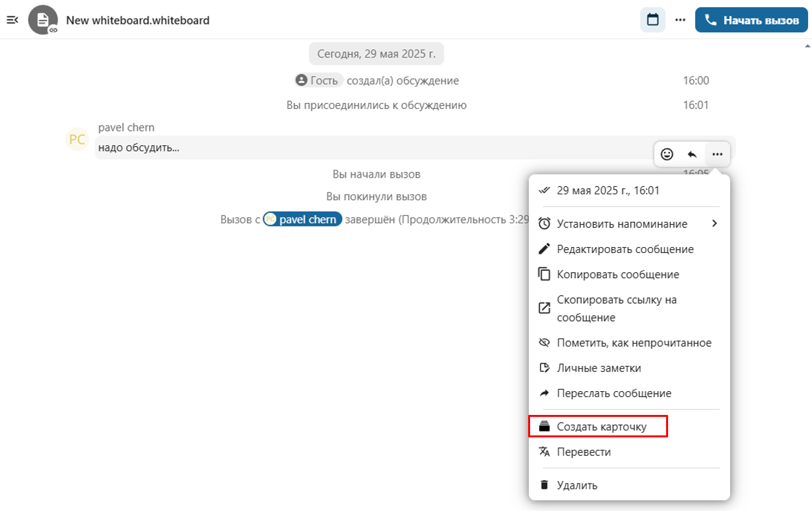
Task: Open the navigation sidebar toggle icon
Action: 12,20
